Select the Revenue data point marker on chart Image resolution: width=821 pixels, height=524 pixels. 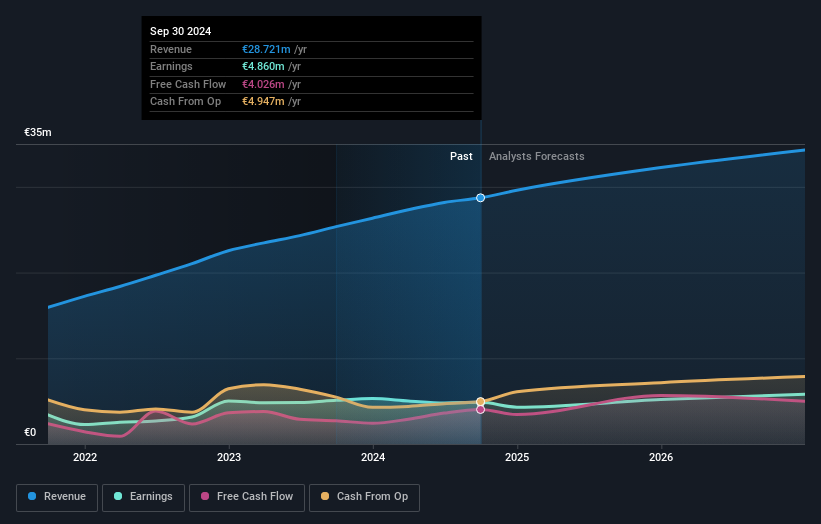[480, 198]
